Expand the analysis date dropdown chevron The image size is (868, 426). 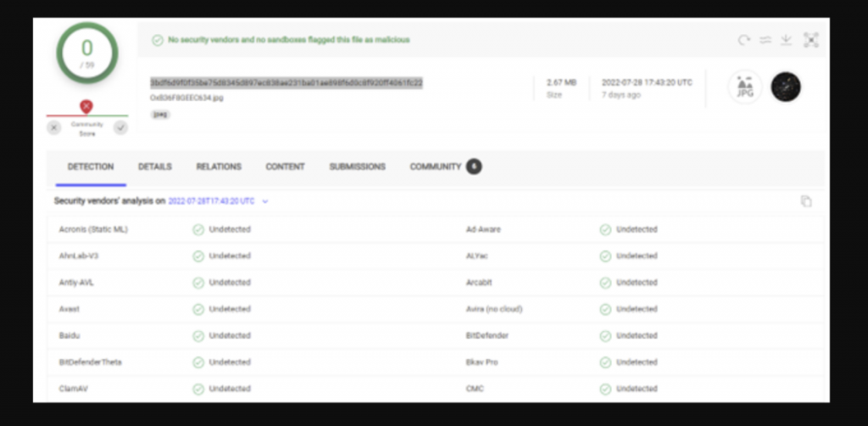(x=265, y=201)
